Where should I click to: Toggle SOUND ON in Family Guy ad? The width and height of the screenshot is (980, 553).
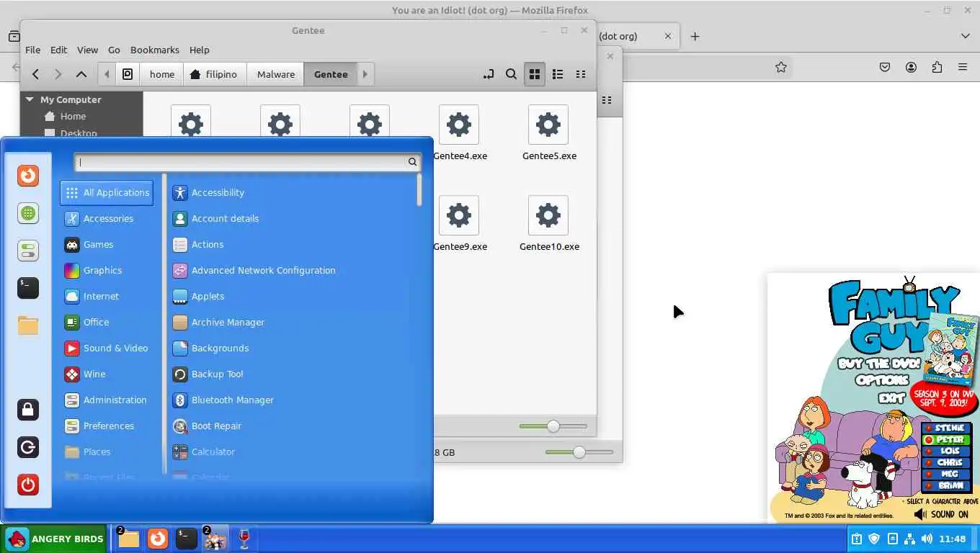click(x=941, y=514)
